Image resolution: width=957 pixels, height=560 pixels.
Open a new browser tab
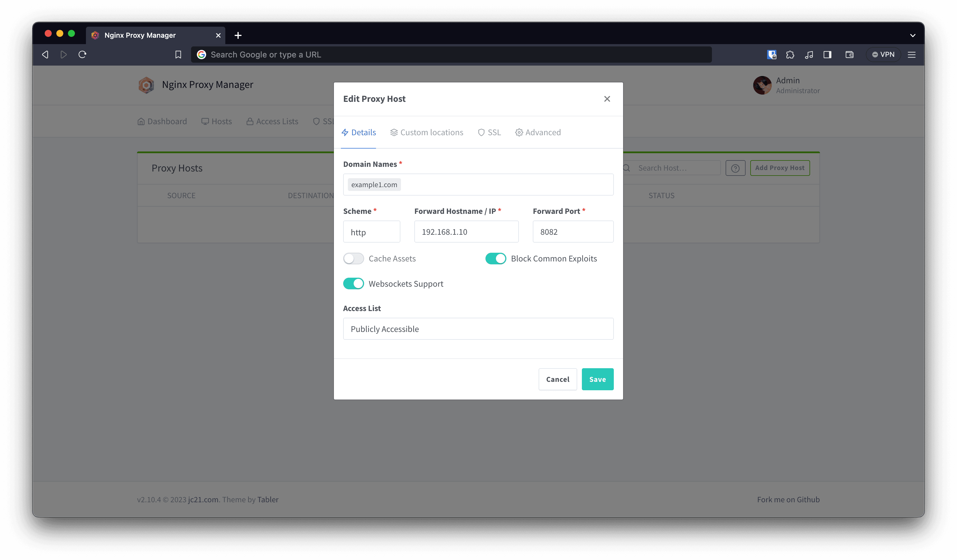pos(238,35)
